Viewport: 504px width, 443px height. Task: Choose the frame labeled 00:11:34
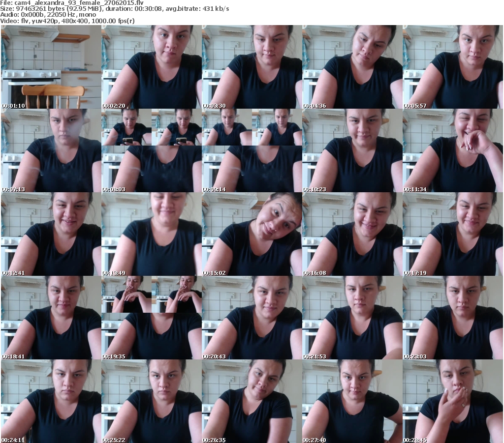(453, 150)
